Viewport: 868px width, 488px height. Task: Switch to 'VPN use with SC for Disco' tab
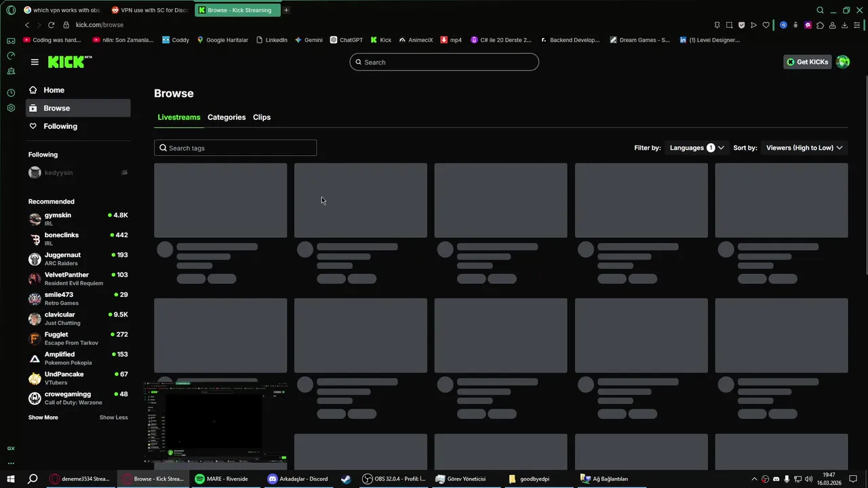point(149,10)
